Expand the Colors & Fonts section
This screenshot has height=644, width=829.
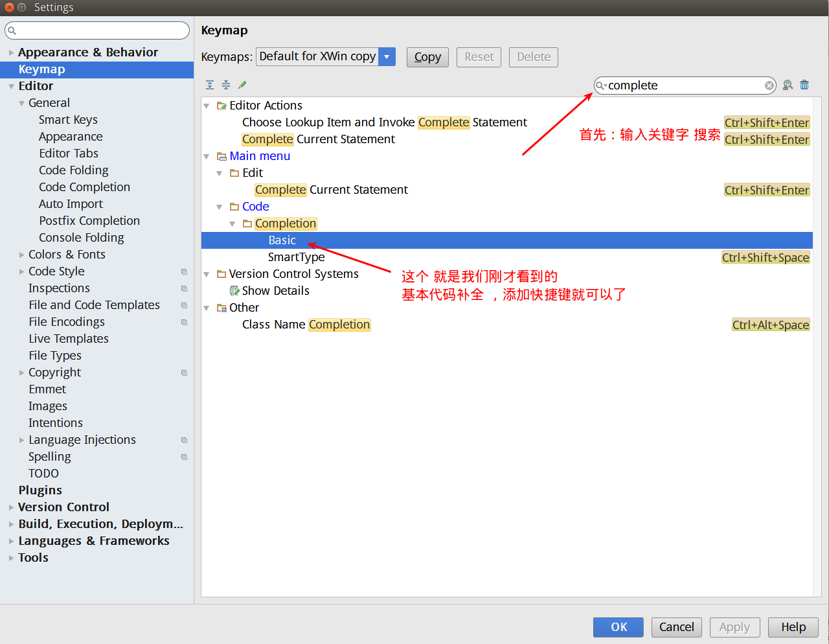21,255
